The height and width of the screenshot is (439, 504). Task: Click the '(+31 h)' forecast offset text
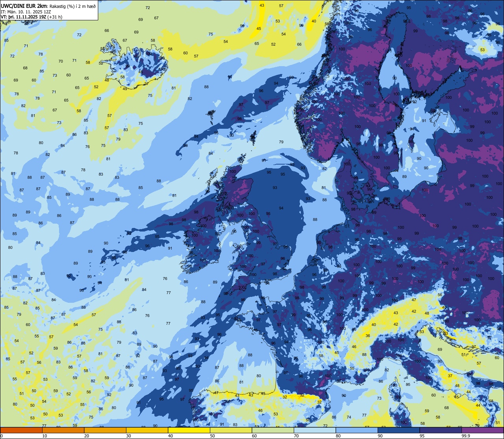(55, 17)
